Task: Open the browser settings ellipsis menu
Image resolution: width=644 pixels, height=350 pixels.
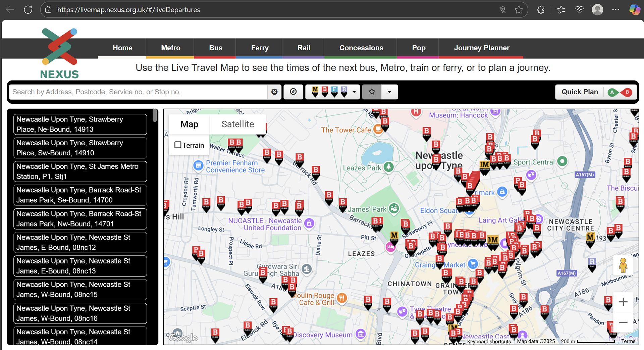Action: pyautogui.click(x=615, y=10)
